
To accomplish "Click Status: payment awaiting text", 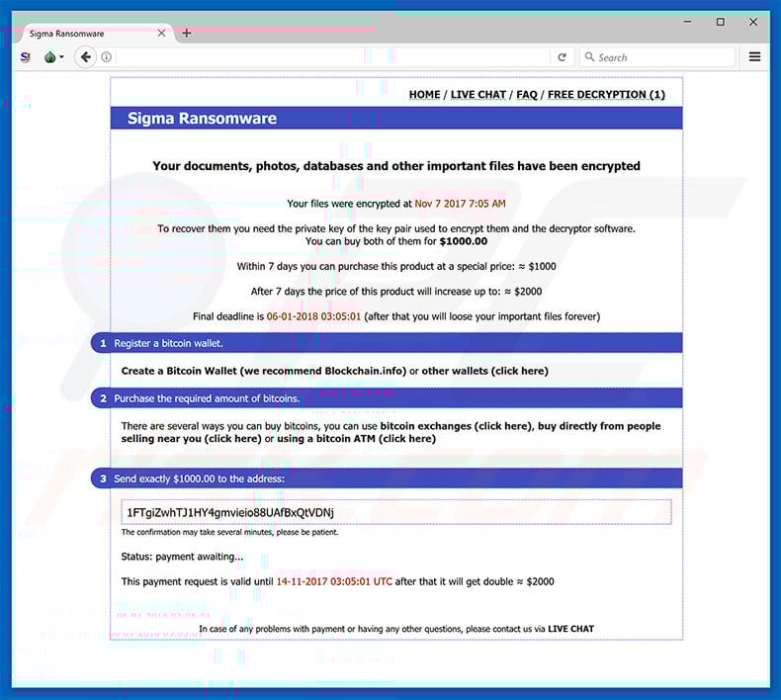I will click(182, 557).
